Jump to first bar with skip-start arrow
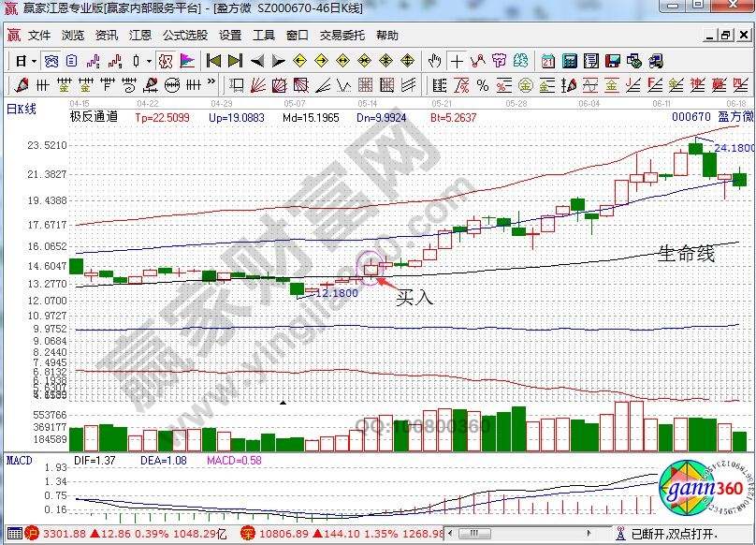This screenshot has width=756, height=545. pos(213,61)
